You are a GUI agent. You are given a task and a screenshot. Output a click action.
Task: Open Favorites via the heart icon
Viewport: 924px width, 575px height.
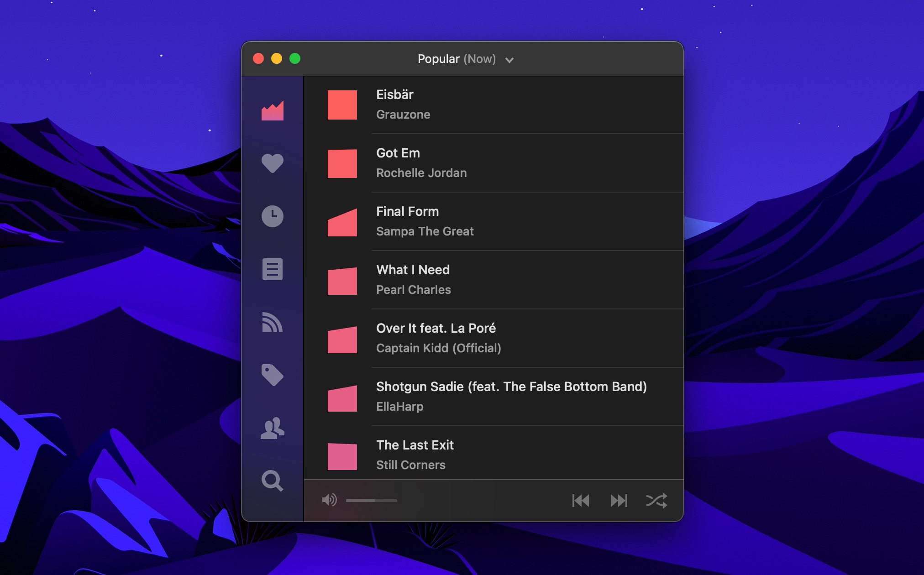272,163
